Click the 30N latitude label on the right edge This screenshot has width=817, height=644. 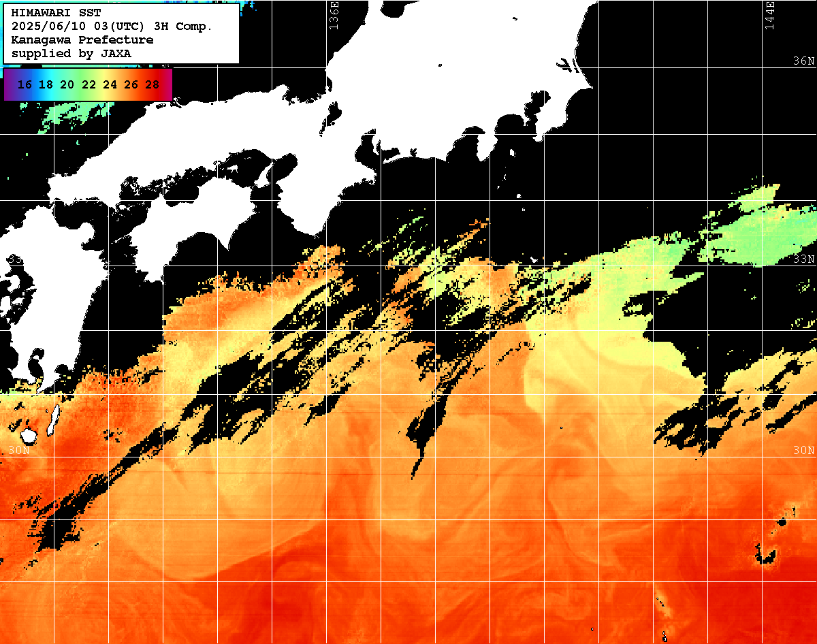point(804,450)
